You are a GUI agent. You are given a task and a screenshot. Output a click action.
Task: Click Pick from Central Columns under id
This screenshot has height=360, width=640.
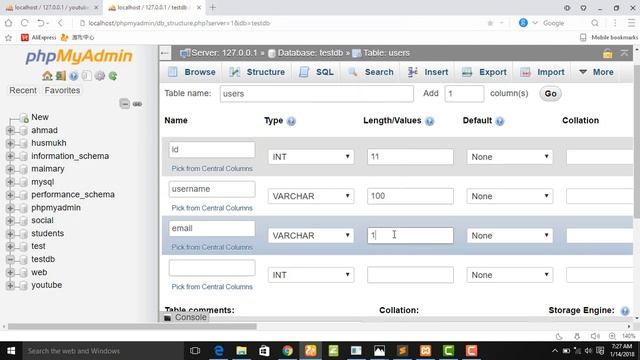click(212, 169)
